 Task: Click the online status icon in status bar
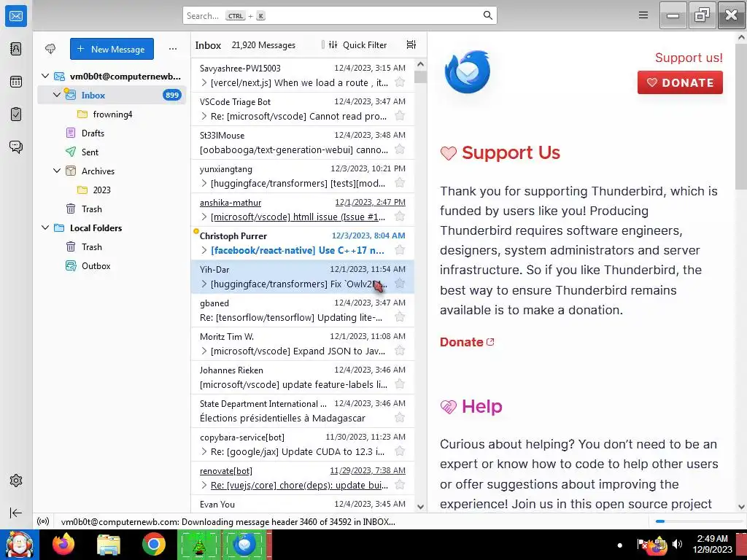(x=43, y=521)
